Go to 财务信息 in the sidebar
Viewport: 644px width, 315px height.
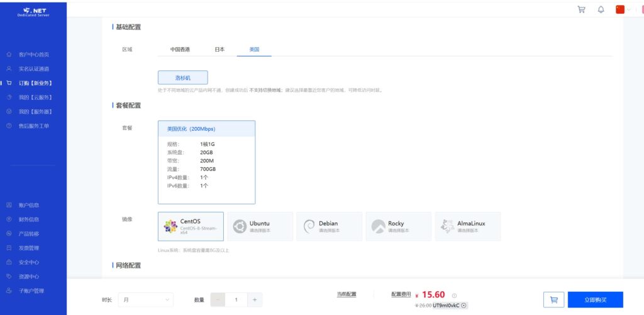point(29,219)
